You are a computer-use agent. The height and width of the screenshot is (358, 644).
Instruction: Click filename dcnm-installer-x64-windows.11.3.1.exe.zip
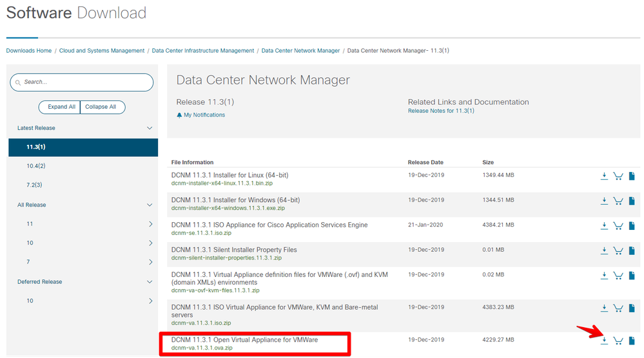(x=228, y=208)
